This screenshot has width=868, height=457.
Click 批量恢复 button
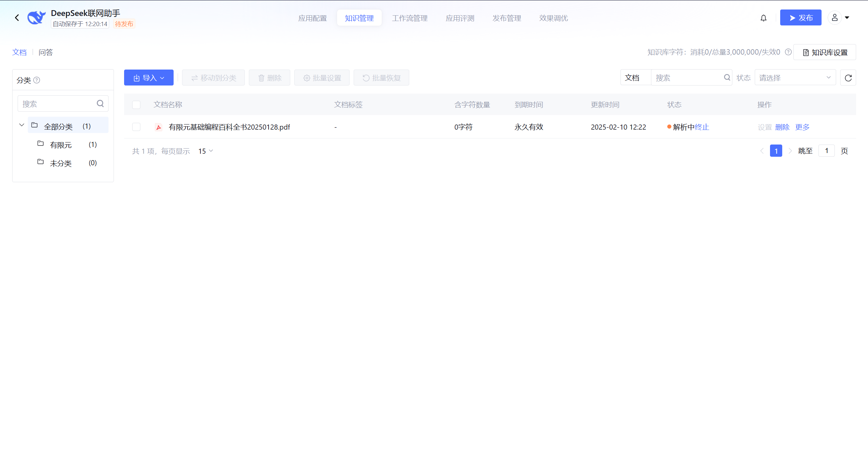381,78
